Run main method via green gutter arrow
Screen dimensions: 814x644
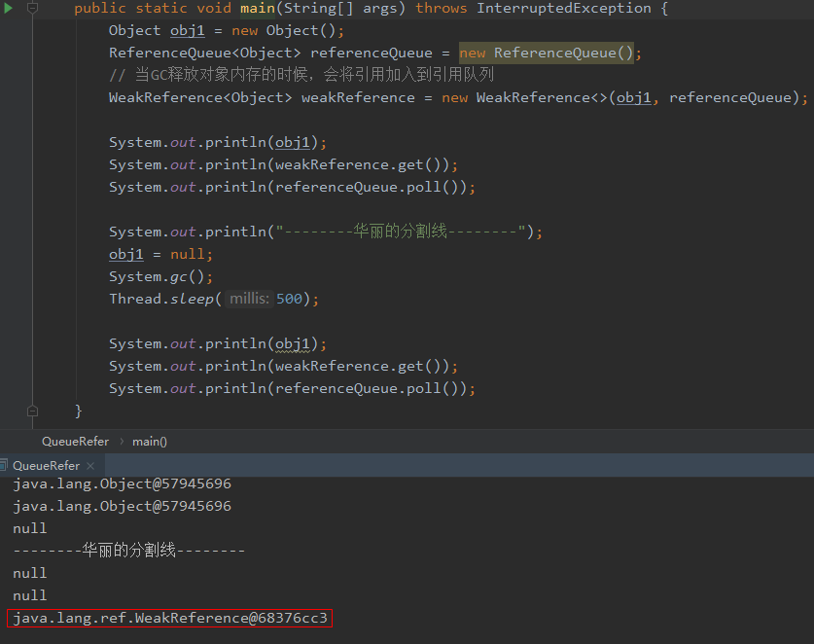pos(8,8)
